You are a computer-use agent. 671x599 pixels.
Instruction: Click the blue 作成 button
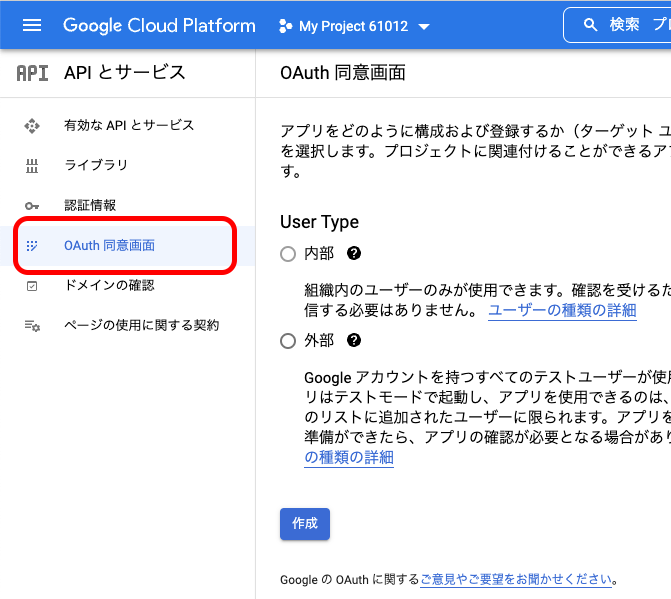coord(304,524)
